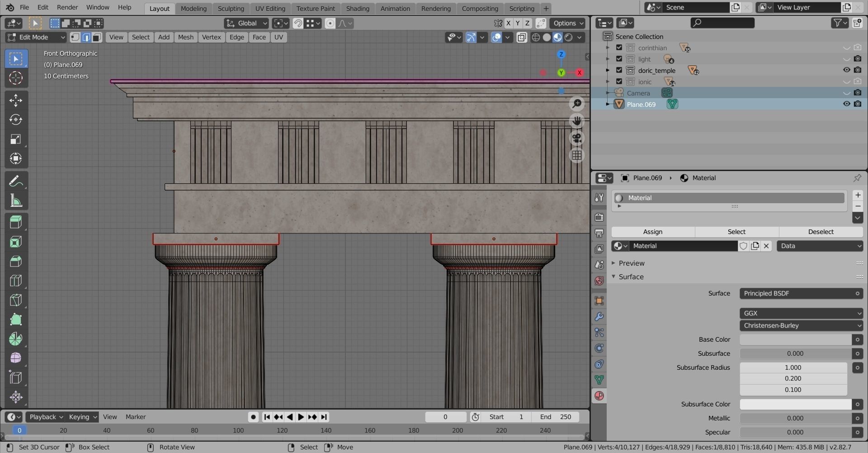Activate the Transform tool

click(x=16, y=158)
